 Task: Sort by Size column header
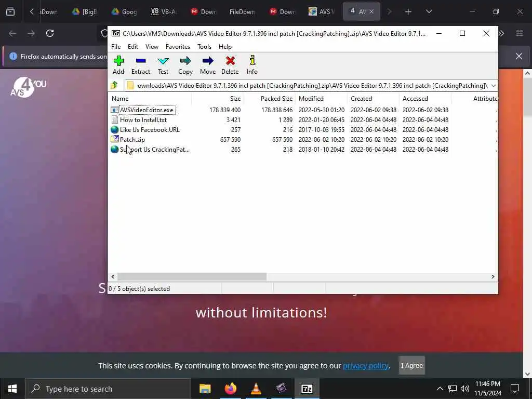point(217,99)
